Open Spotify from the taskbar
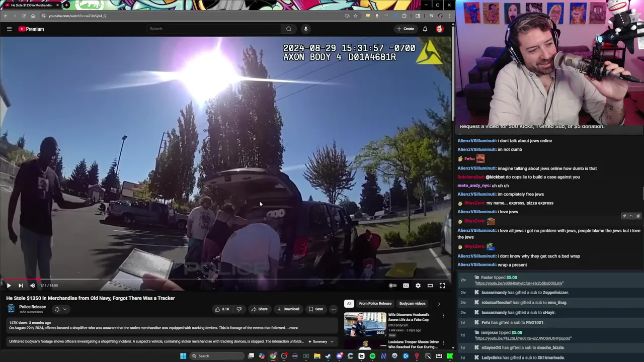Viewport: 644px width, 362px height. (372, 356)
